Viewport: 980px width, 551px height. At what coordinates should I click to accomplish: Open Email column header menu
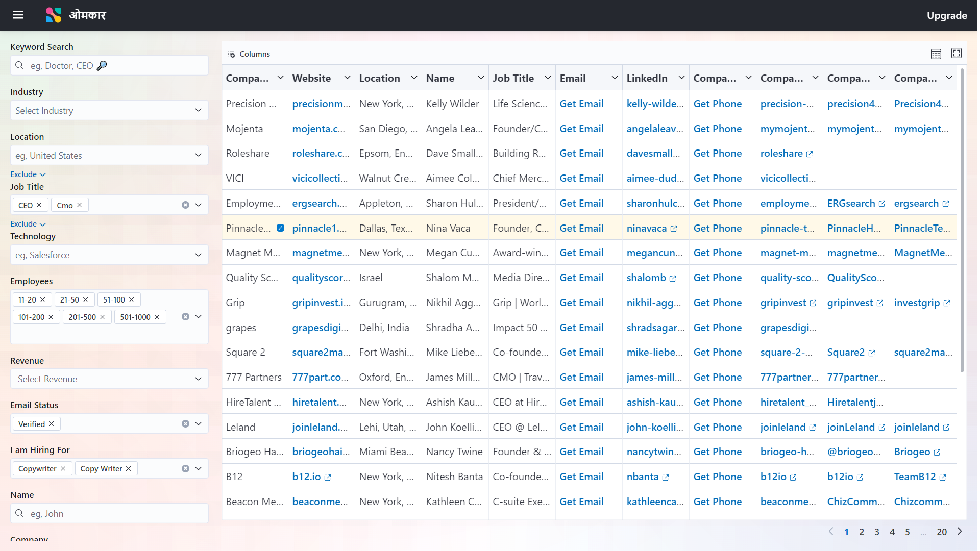615,78
